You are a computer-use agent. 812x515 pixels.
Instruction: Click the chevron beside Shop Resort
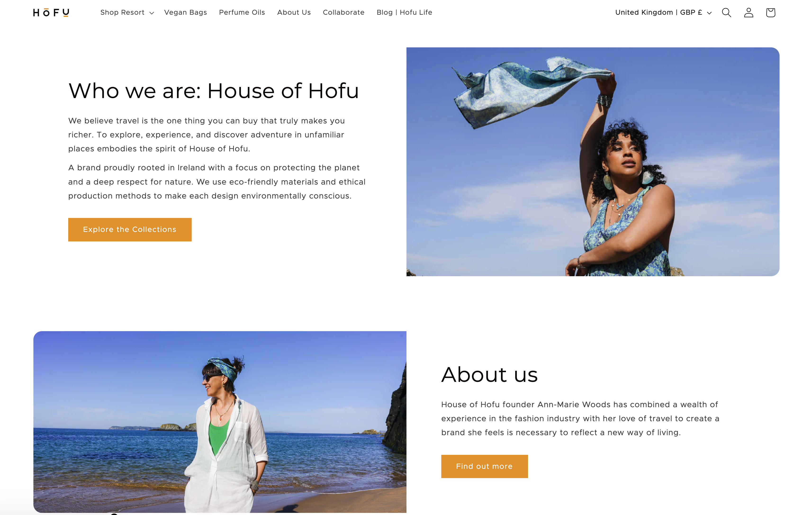(152, 13)
